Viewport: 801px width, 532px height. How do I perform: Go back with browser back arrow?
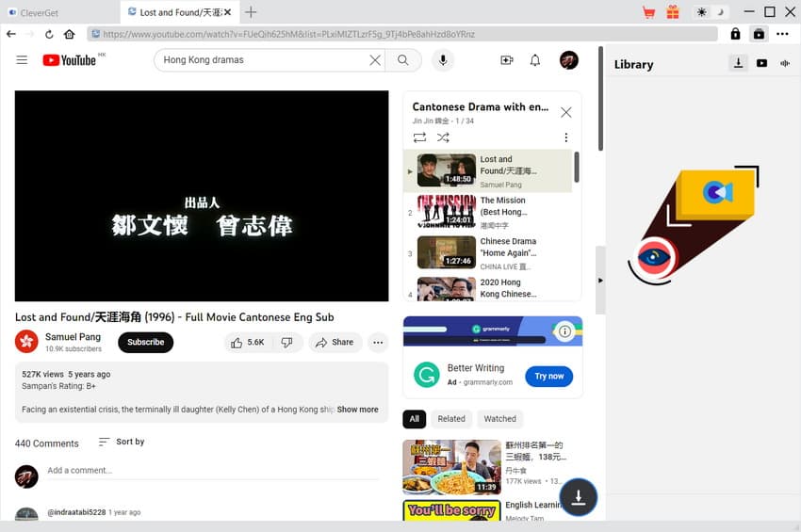(x=11, y=34)
